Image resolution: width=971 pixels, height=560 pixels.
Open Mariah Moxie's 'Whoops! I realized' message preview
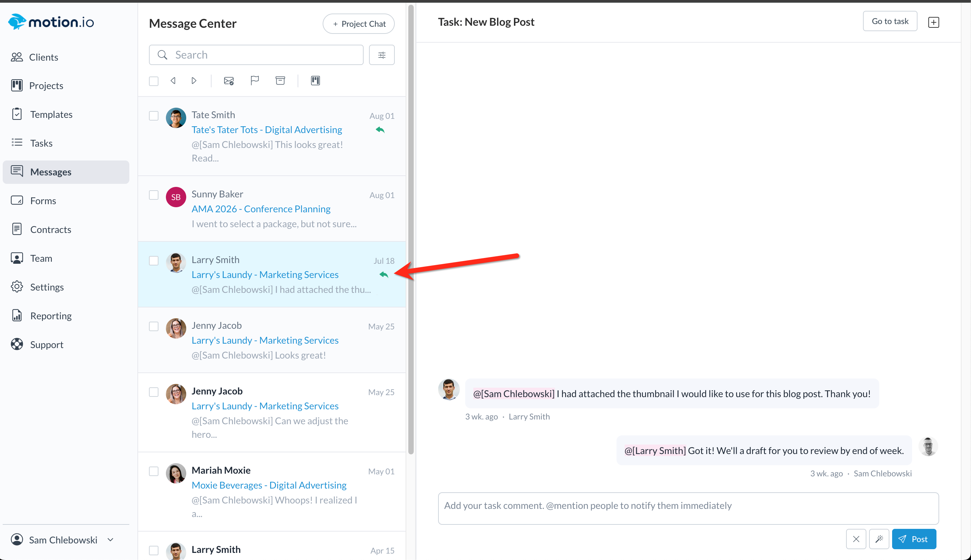point(274,507)
